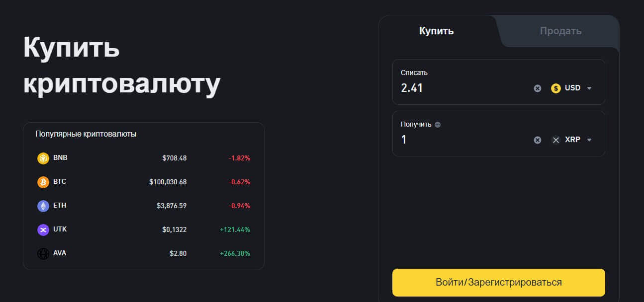Click the USD dollar coin icon
Image resolution: width=644 pixels, height=302 pixels.
(556, 88)
